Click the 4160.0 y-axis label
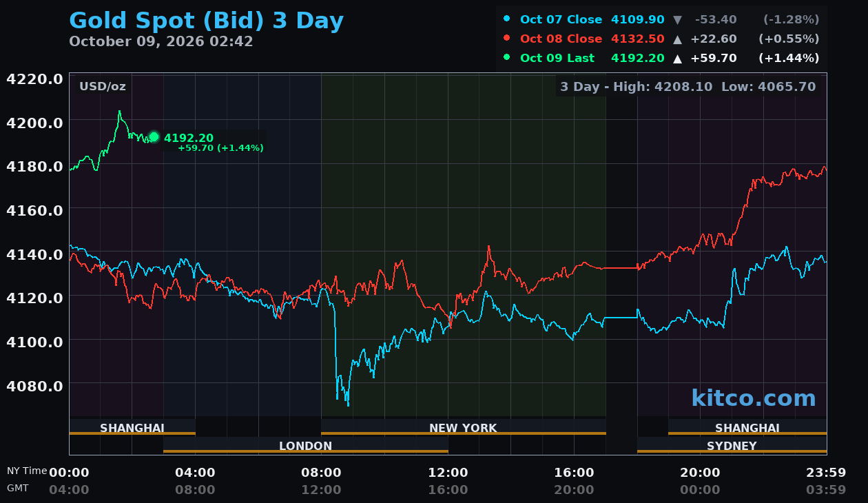Image resolution: width=868 pixels, height=503 pixels. pyautogui.click(x=34, y=210)
